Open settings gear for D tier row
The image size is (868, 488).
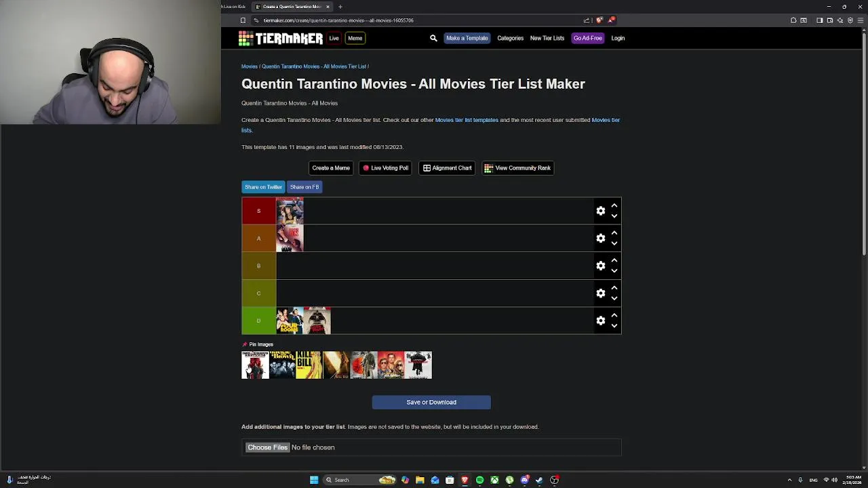click(601, 321)
